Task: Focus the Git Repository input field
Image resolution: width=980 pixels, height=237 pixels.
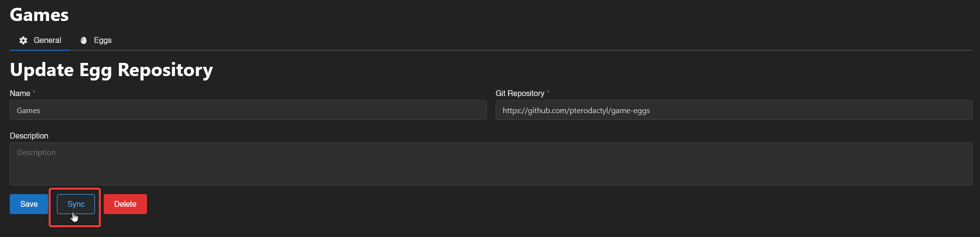Action: [x=734, y=110]
